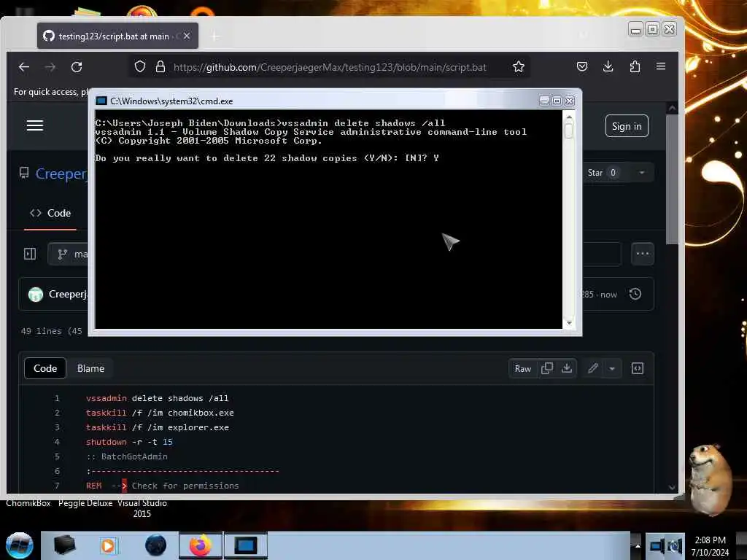Open the volume tray icon
747x560 pixels.
click(673, 547)
